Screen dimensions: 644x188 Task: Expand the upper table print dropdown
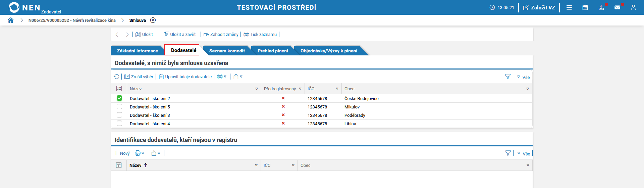222,77
